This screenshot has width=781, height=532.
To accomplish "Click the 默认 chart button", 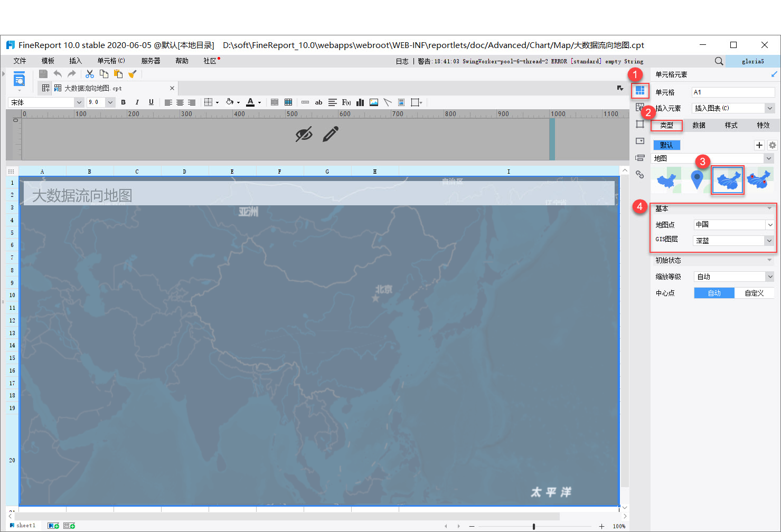I will (x=667, y=145).
